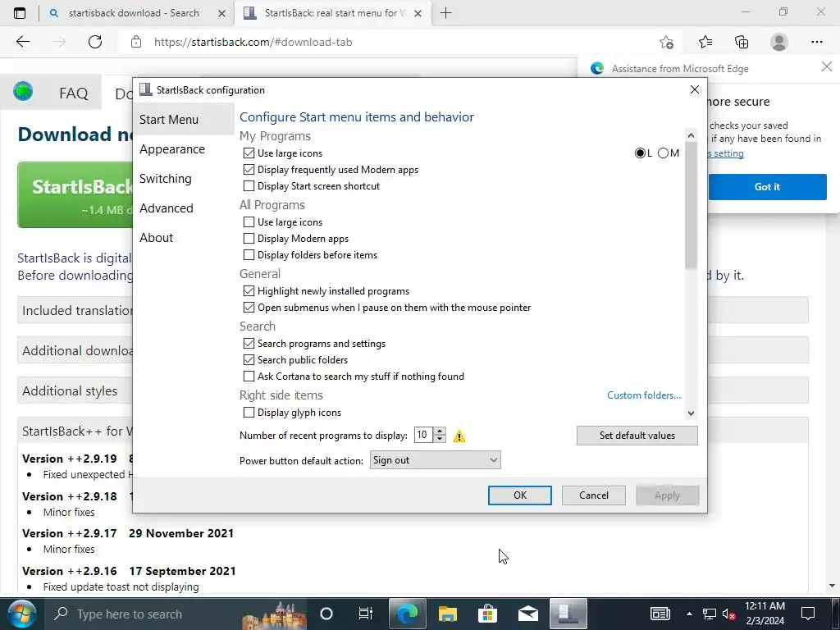
Task: Select the M icon size radio
Action: point(663,153)
